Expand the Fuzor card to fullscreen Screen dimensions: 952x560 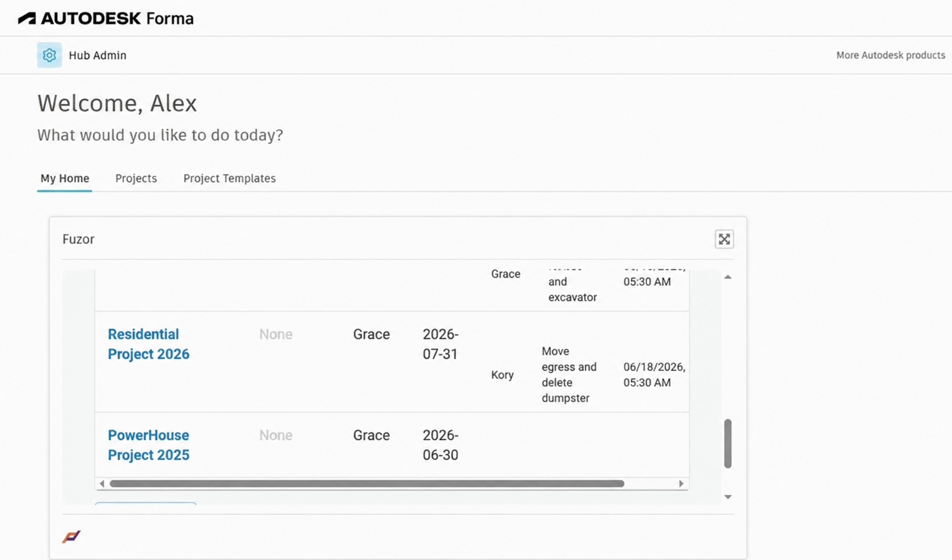coord(724,239)
